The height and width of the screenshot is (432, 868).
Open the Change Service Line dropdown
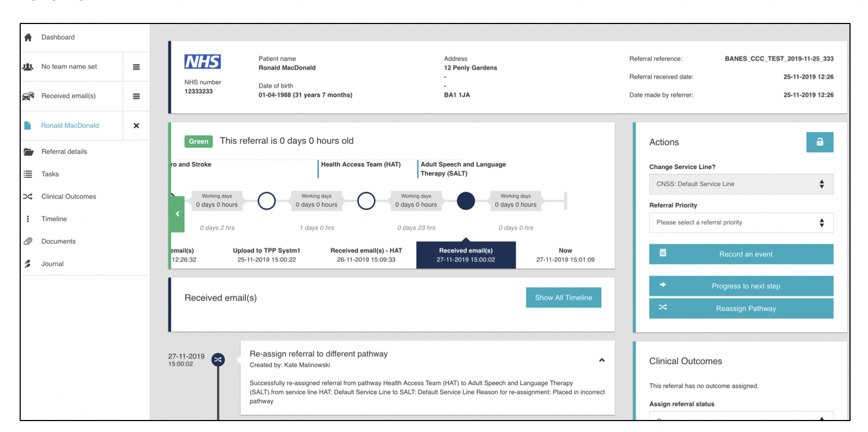[x=740, y=184]
